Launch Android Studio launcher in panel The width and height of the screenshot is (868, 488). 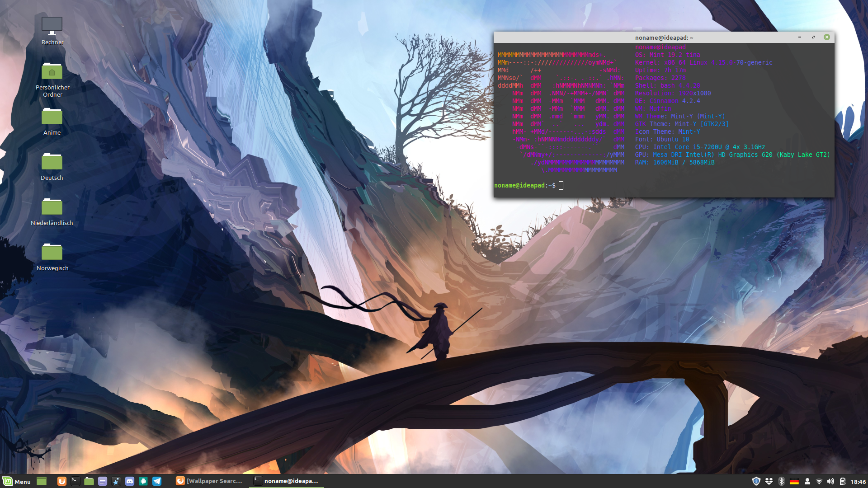click(x=143, y=481)
